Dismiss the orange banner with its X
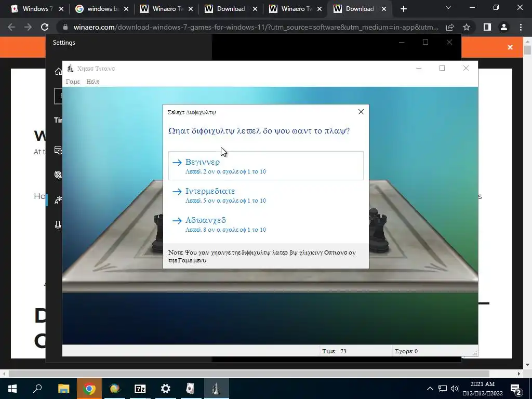 tap(510, 47)
